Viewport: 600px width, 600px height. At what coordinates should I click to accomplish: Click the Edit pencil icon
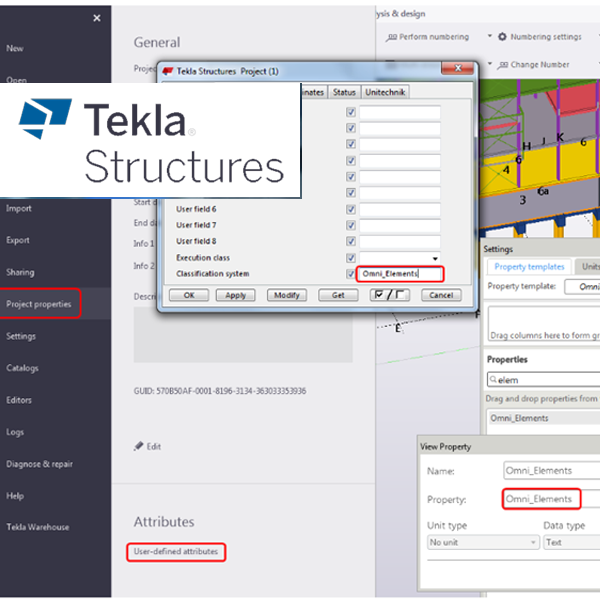(x=139, y=446)
